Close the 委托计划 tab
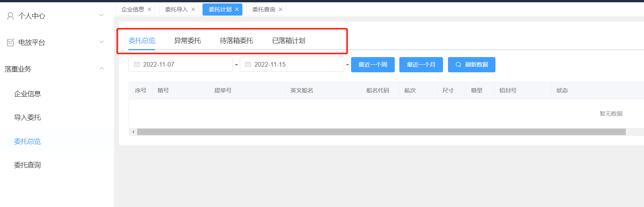644x207 pixels. (237, 10)
